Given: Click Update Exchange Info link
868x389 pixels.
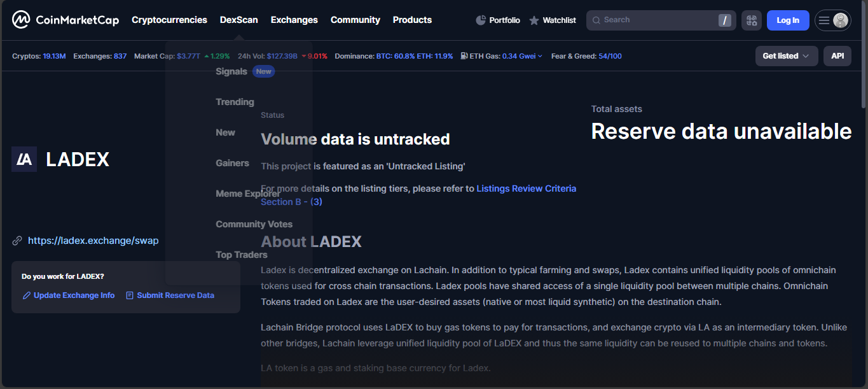Looking at the screenshot, I should (x=74, y=295).
